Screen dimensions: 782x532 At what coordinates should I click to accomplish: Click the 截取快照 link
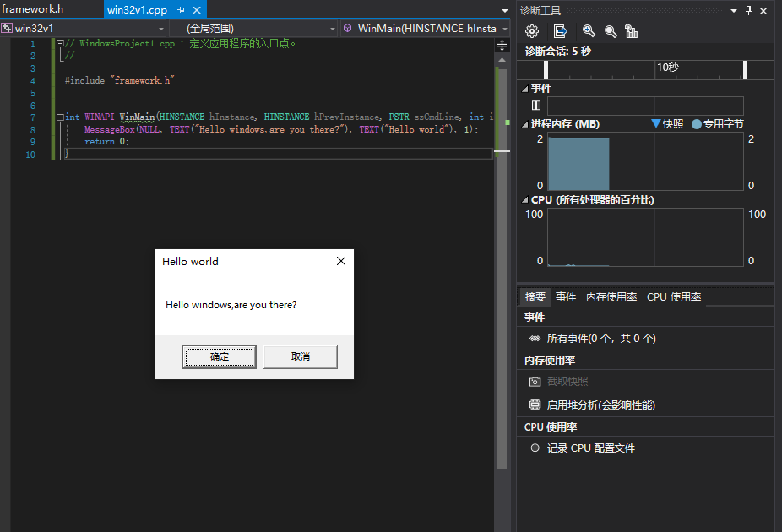point(567,382)
